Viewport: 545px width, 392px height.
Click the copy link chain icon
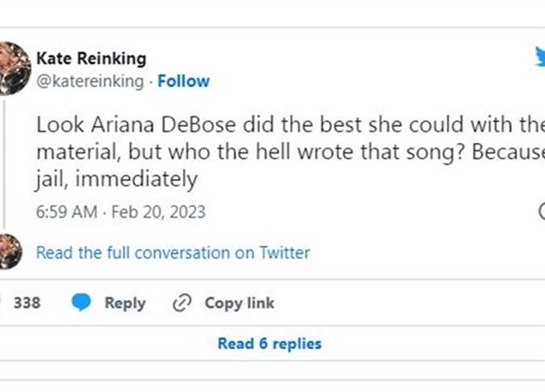[x=182, y=303]
